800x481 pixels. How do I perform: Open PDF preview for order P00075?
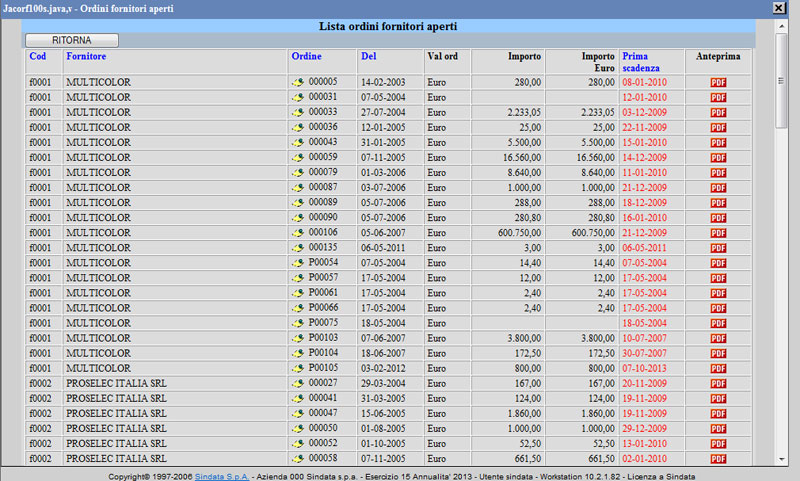[718, 323]
